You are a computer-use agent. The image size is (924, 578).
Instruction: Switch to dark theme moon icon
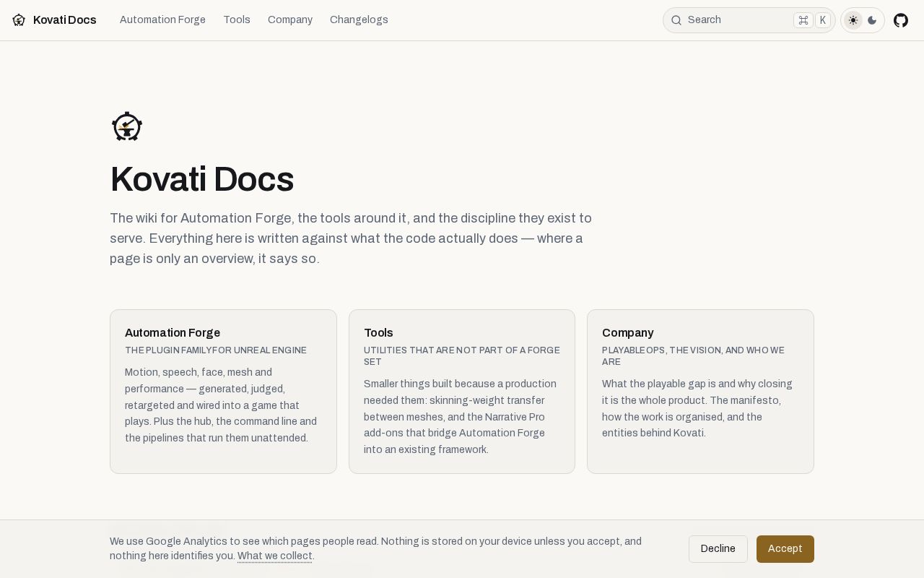click(872, 20)
